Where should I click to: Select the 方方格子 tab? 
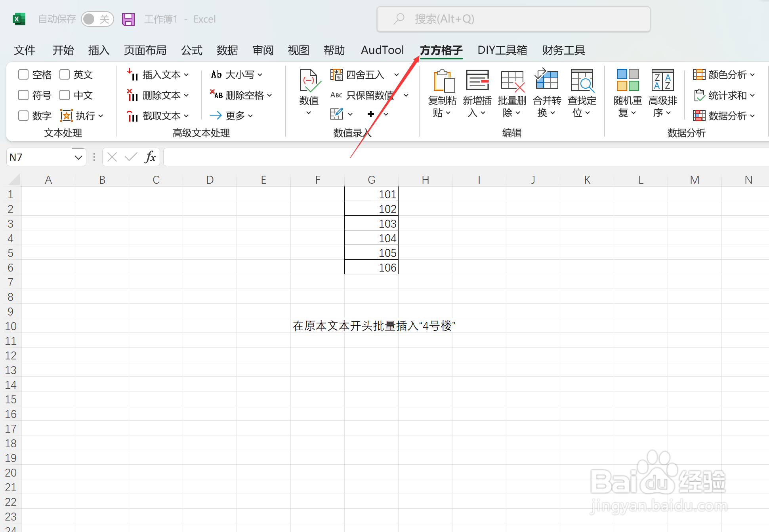point(441,50)
